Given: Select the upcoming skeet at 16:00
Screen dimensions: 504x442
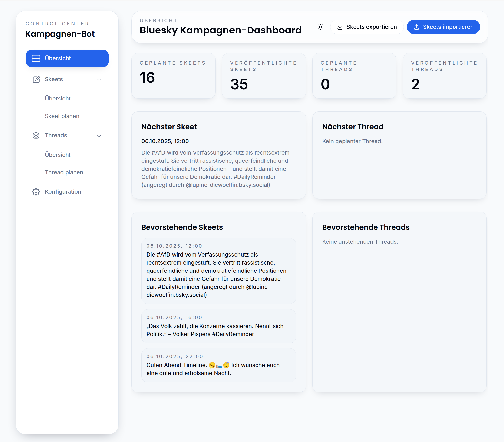Looking at the screenshot, I should tap(218, 326).
